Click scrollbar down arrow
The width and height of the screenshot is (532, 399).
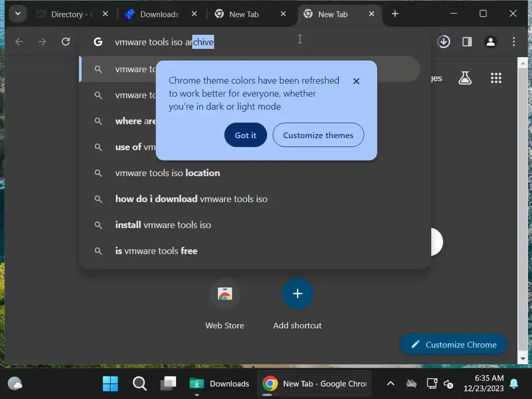523,358
